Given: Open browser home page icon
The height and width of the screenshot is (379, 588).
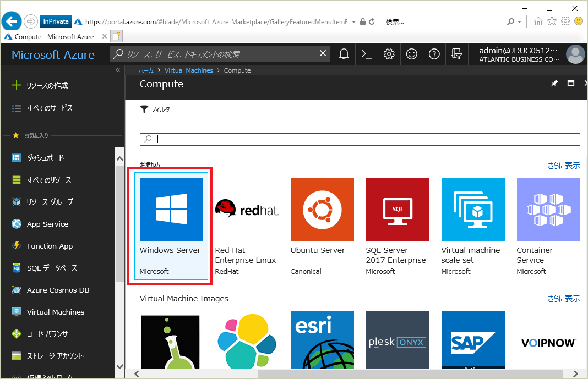Looking at the screenshot, I should tap(538, 21).
